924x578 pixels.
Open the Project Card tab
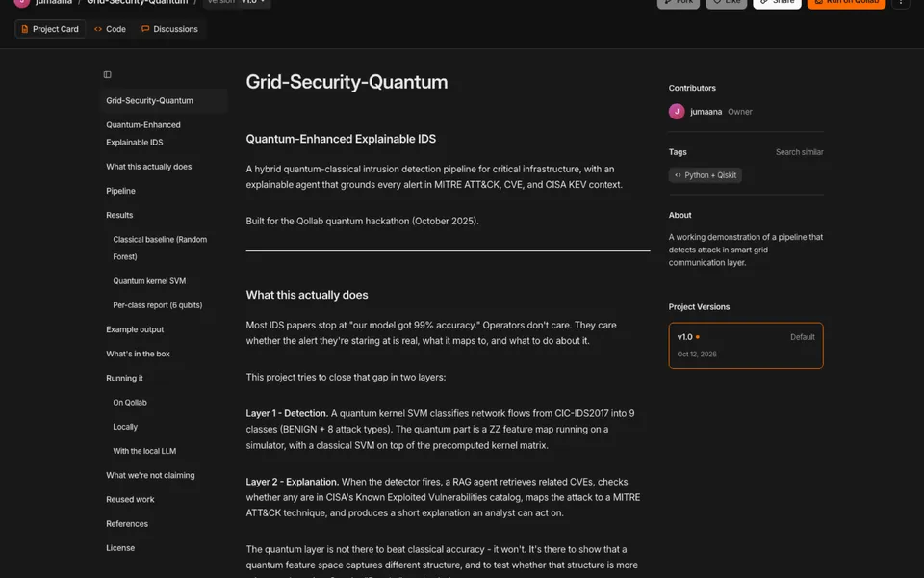point(50,29)
